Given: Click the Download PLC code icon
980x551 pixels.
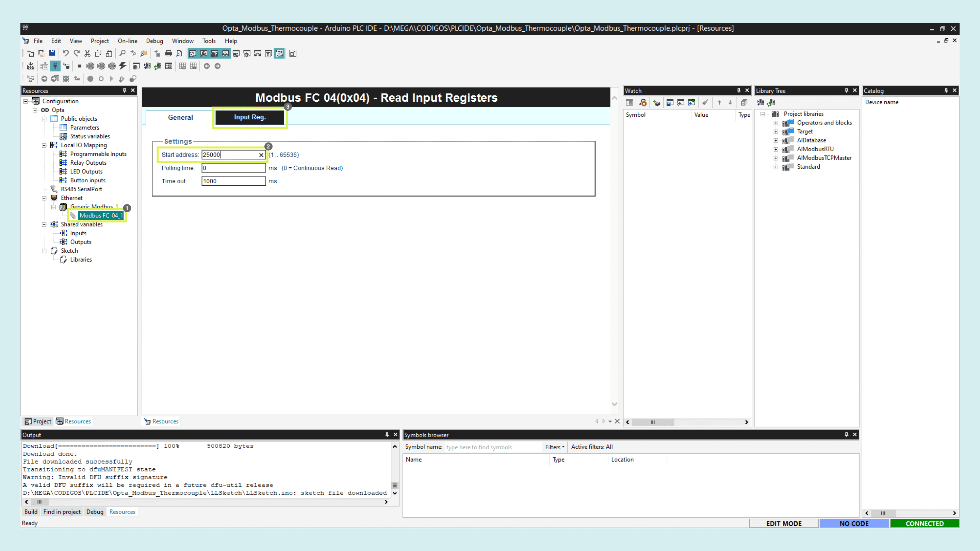Looking at the screenshot, I should coord(31,66).
